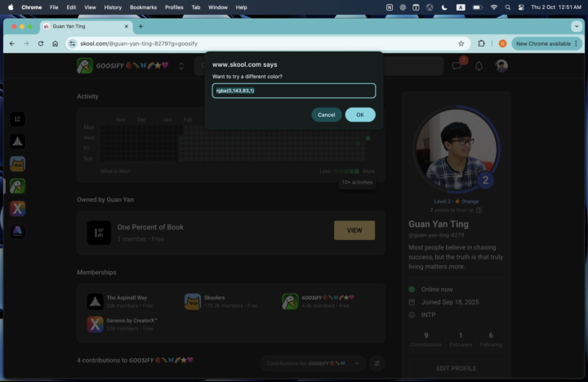This screenshot has height=382, width=588.
Task: Open a new tab with the plus button
Action: tap(140, 26)
